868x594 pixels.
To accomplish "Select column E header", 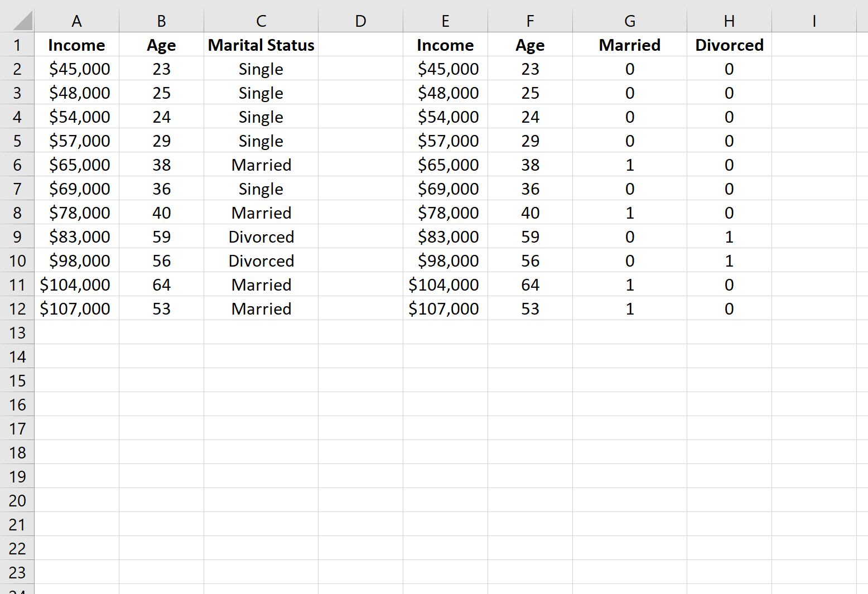I will 445,20.
